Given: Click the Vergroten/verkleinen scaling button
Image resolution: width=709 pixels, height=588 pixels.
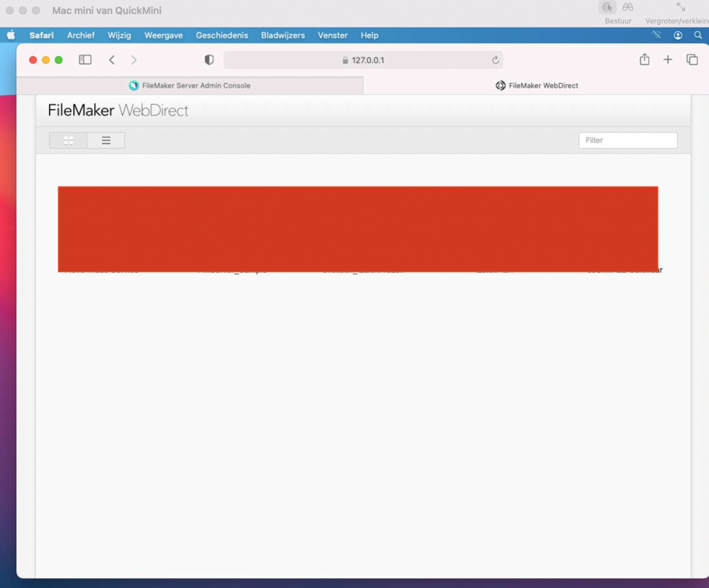Looking at the screenshot, I should (680, 8).
